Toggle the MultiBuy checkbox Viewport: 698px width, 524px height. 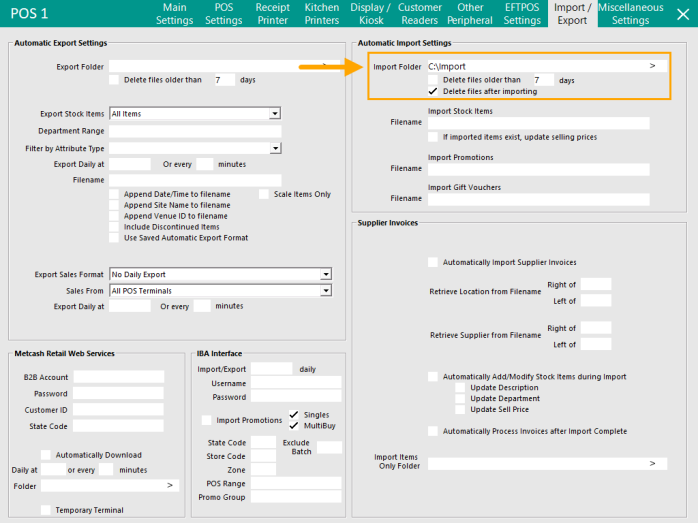point(294,425)
